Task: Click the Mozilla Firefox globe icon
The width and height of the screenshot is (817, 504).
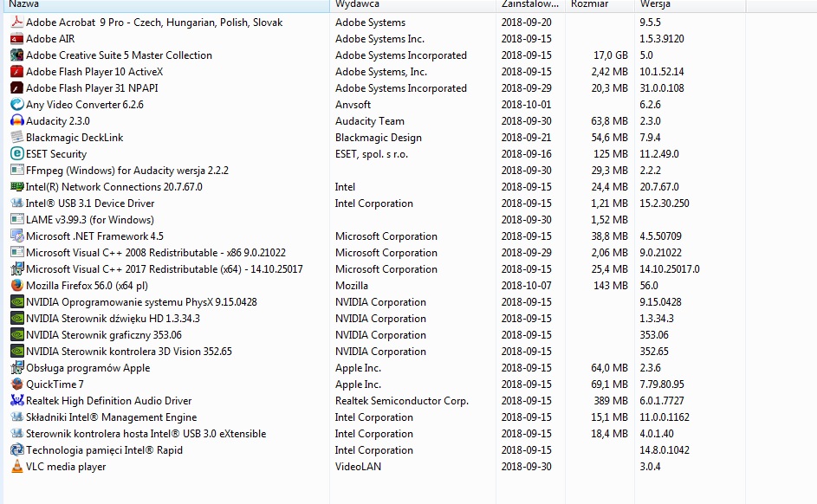Action: pyautogui.click(x=17, y=285)
